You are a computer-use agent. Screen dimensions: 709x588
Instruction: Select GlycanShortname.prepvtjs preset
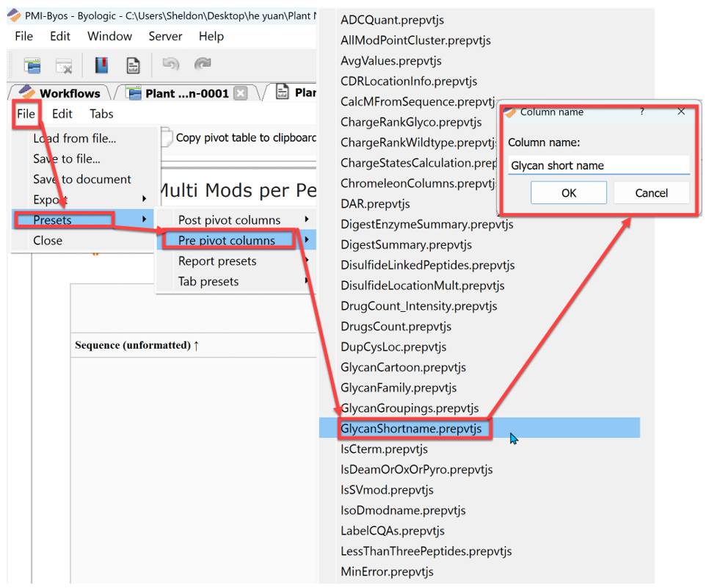411,429
